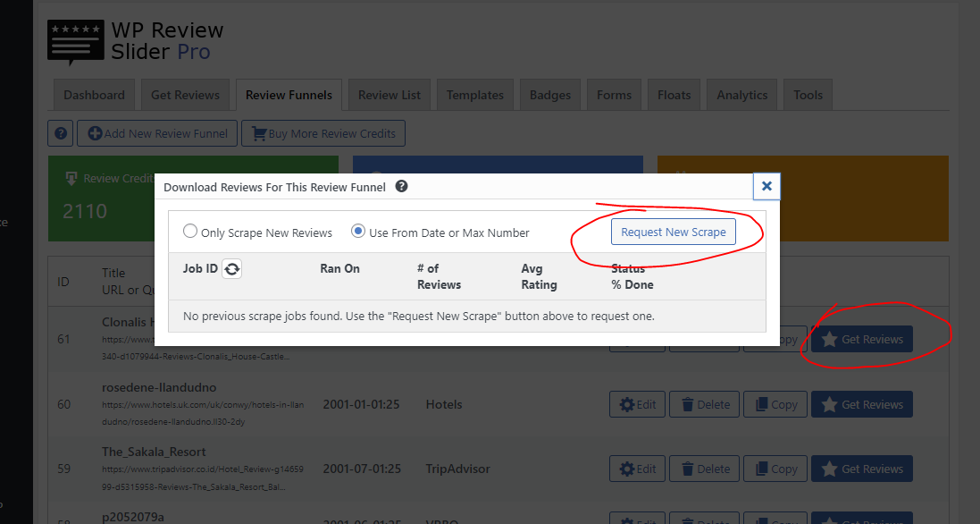Click the Request New Scrape button
The height and width of the screenshot is (524, 980).
pos(673,232)
